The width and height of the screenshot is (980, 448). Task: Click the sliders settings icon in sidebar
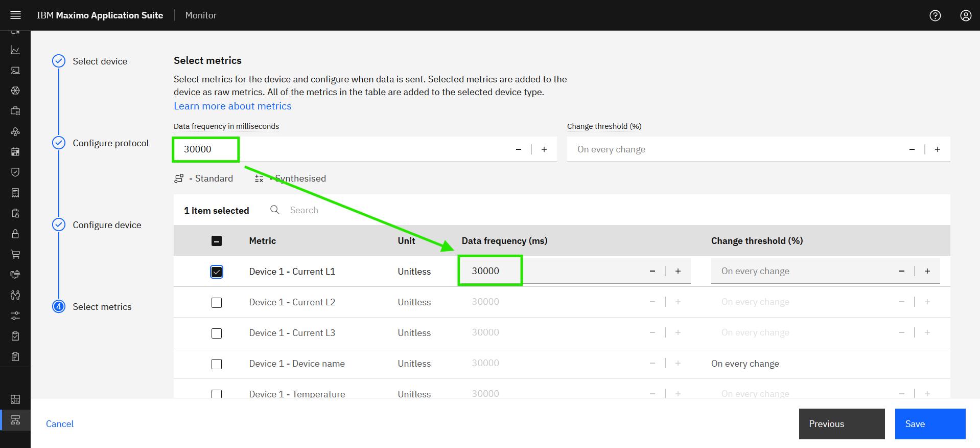(15, 316)
